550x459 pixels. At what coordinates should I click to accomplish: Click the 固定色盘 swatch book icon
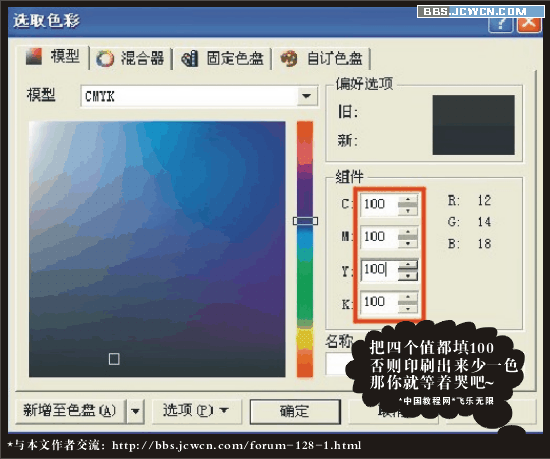[x=190, y=59]
